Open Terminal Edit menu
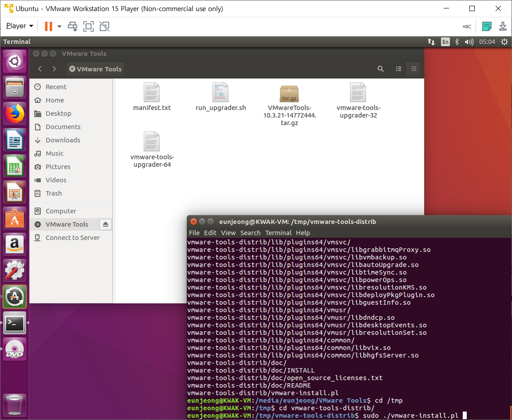 [x=210, y=233]
